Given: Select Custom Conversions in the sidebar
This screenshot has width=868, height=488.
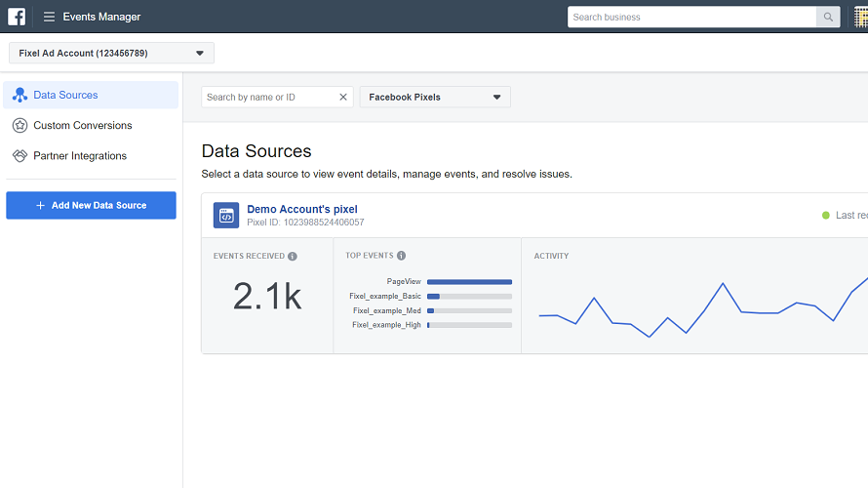Looking at the screenshot, I should click(83, 126).
